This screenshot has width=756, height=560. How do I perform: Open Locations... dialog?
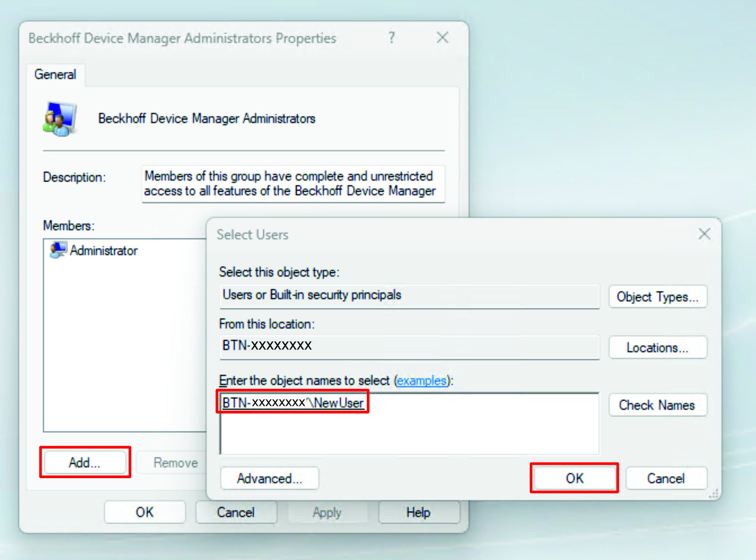658,348
